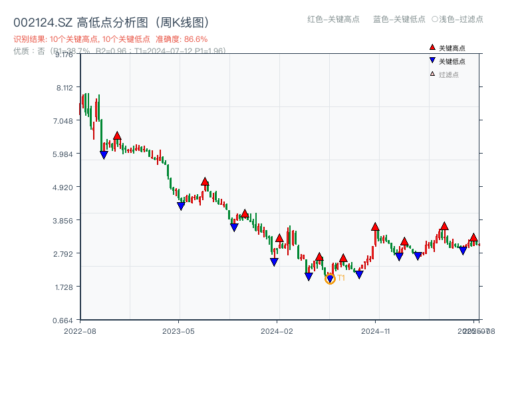The height and width of the screenshot is (399, 532).
Task: Click the white triangle icon in the 过滤点 legend
Action: [x=432, y=74]
